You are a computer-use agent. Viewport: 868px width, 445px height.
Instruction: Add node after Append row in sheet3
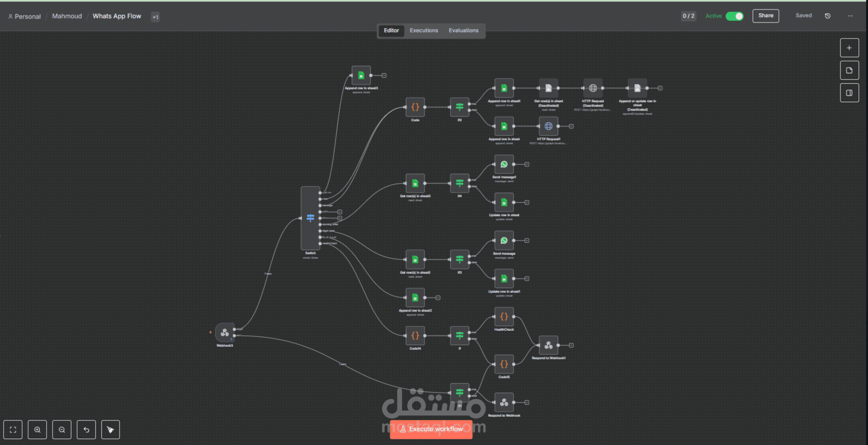pos(384,75)
